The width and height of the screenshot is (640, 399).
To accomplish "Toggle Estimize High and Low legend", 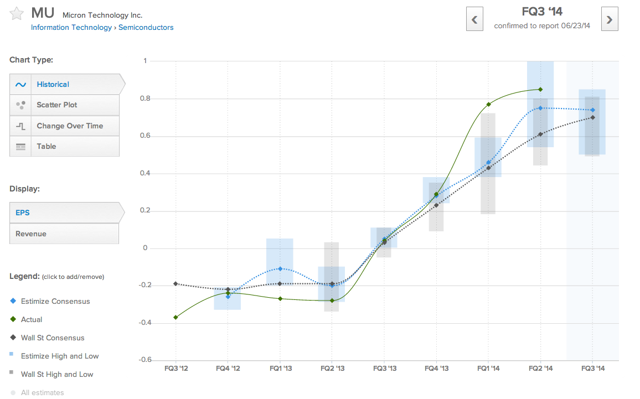I will [x=54, y=356].
